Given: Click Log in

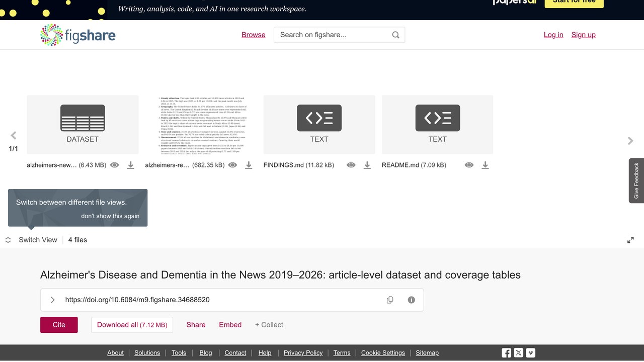Looking at the screenshot, I should click(x=553, y=35).
